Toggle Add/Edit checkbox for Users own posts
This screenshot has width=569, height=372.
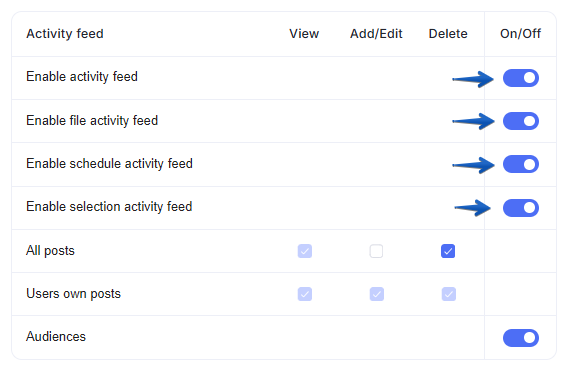coord(376,294)
